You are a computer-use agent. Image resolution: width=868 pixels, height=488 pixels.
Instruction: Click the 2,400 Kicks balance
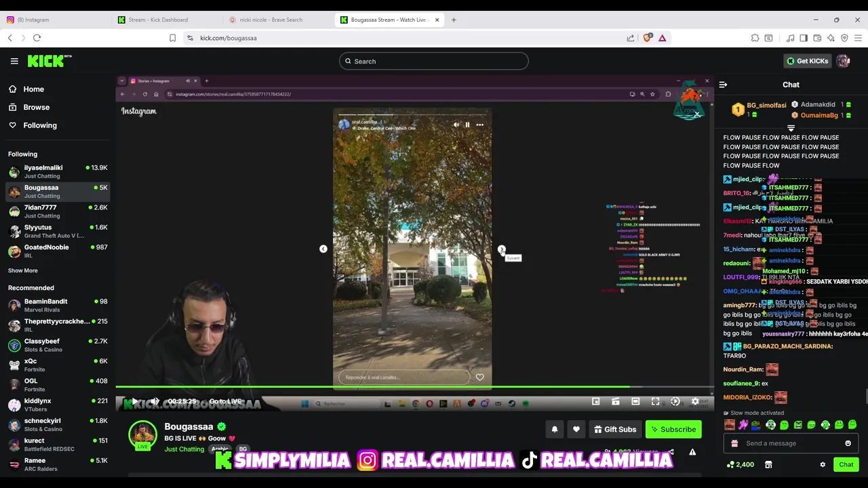(740, 465)
